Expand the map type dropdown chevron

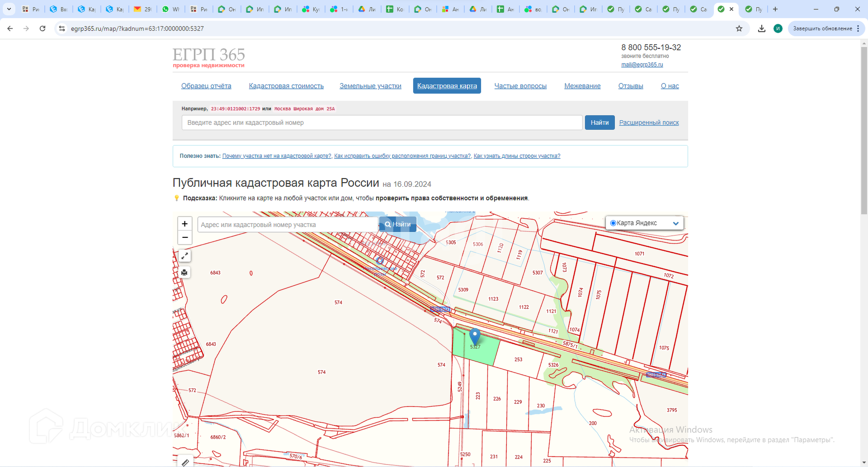(x=675, y=223)
